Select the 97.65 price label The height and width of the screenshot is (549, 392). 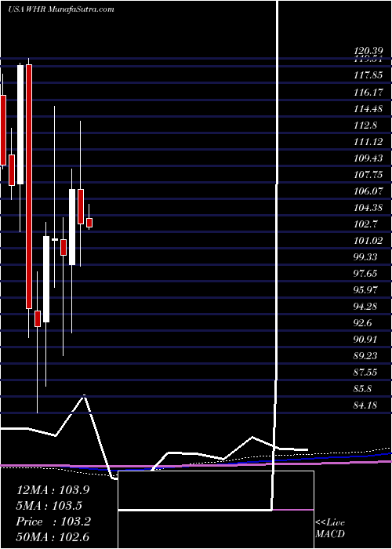pos(365,274)
